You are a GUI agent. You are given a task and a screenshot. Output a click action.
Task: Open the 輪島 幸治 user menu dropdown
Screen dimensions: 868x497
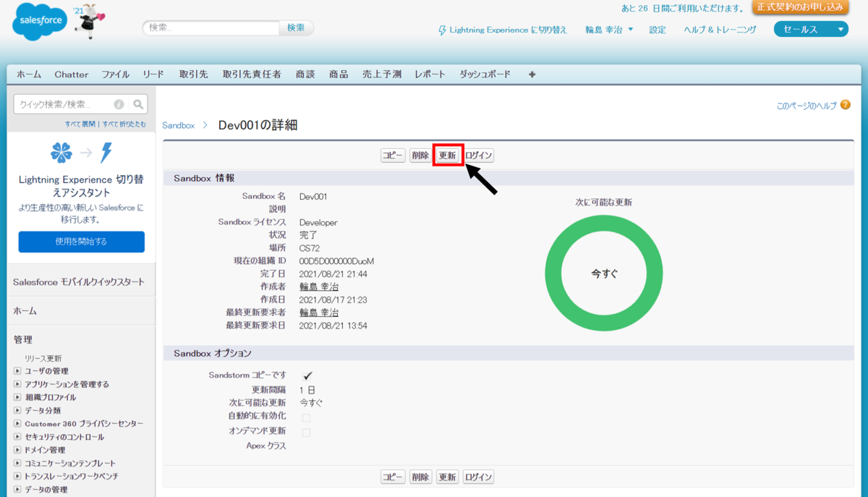click(609, 30)
